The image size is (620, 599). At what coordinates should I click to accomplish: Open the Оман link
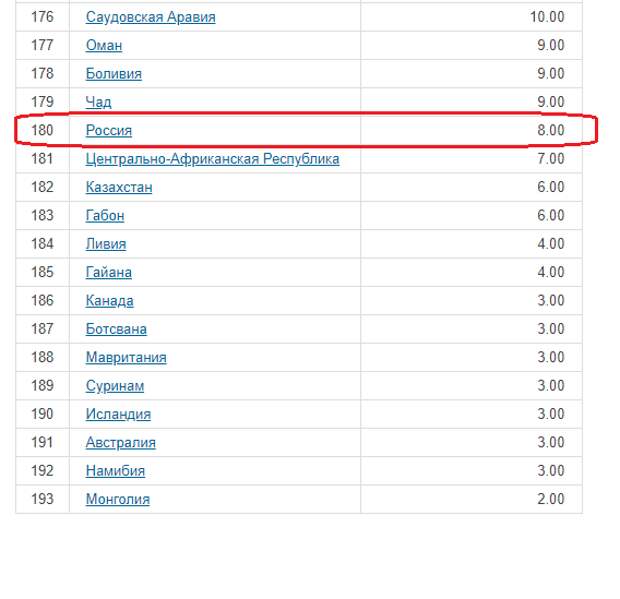click(104, 45)
